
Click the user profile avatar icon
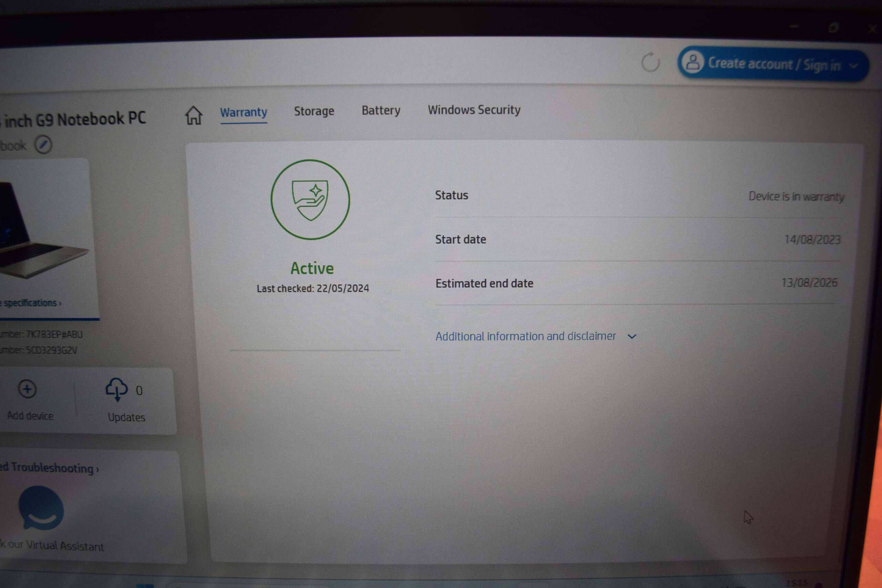pyautogui.click(x=692, y=62)
